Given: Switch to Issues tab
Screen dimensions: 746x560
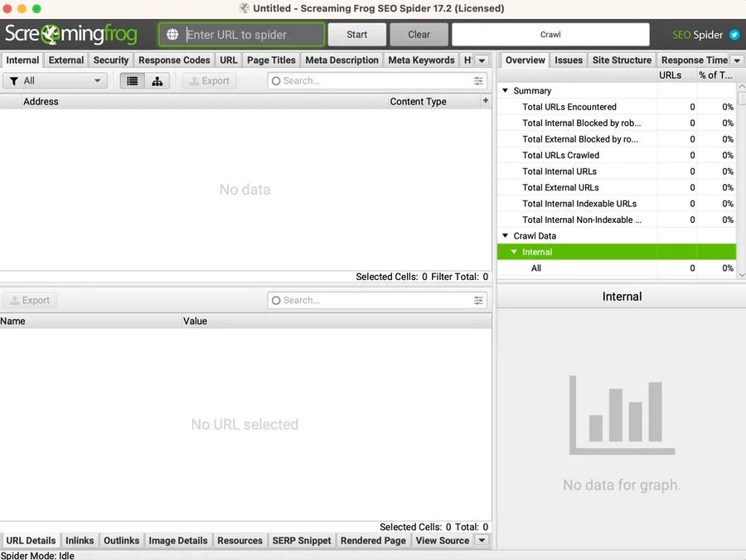Looking at the screenshot, I should (568, 60).
